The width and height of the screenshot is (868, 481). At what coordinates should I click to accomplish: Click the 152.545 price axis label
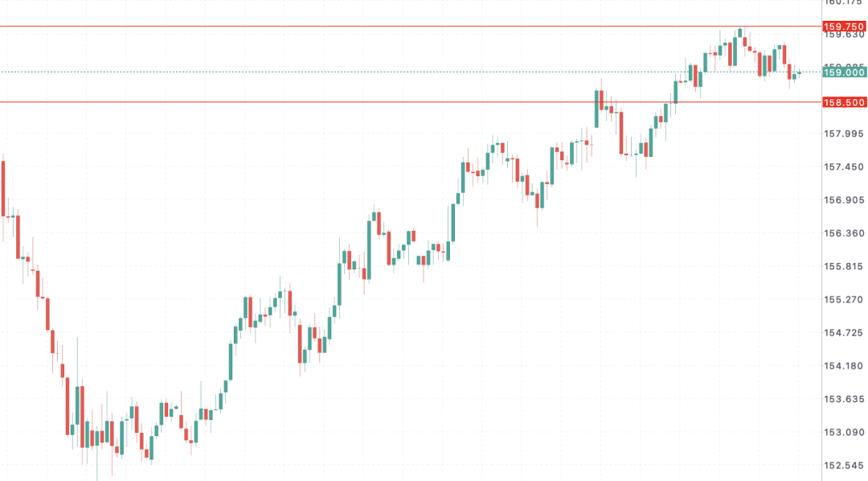(844, 465)
